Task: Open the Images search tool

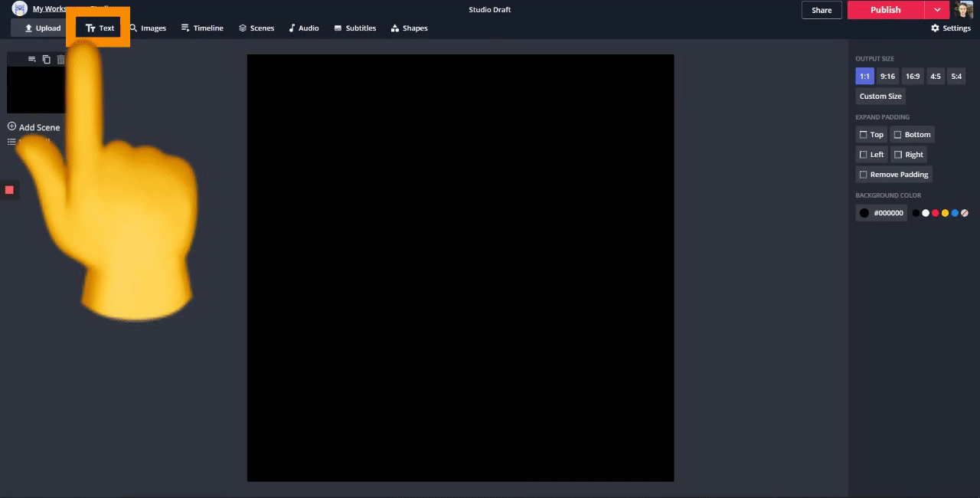Action: [147, 28]
